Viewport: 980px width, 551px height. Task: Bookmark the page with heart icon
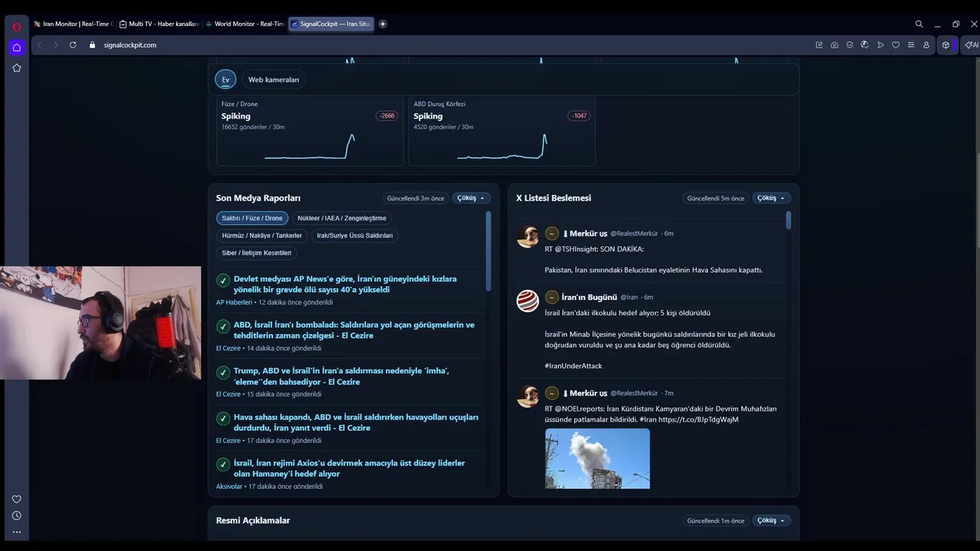click(x=896, y=45)
